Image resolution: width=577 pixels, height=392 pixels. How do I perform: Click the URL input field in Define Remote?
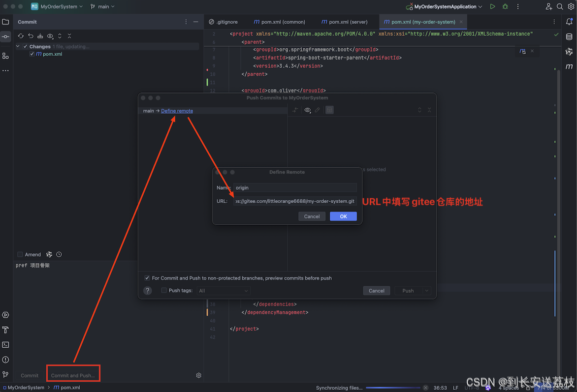pos(294,201)
